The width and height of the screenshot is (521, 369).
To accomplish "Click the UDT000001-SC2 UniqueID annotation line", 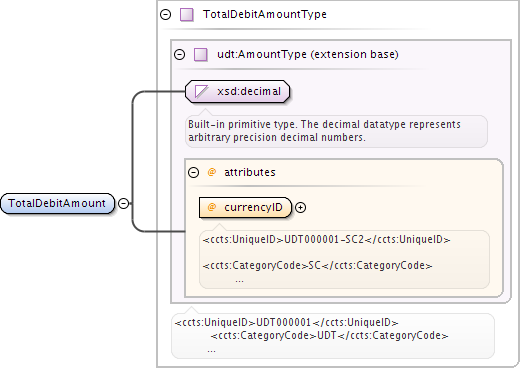I will tap(326, 240).
